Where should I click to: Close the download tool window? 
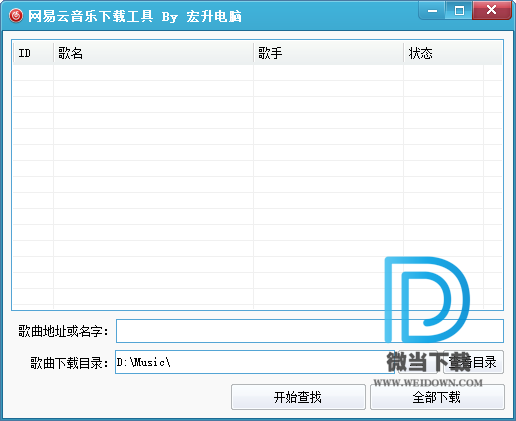(x=492, y=10)
